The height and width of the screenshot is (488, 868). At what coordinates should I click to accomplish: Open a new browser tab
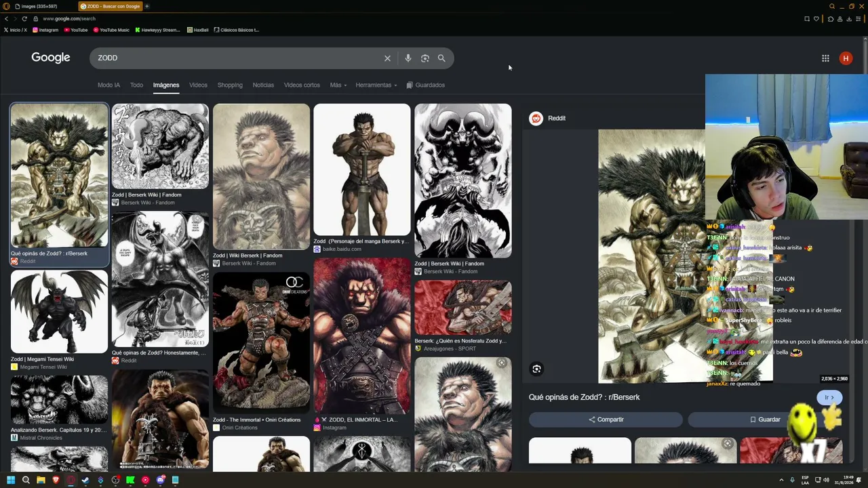[146, 6]
